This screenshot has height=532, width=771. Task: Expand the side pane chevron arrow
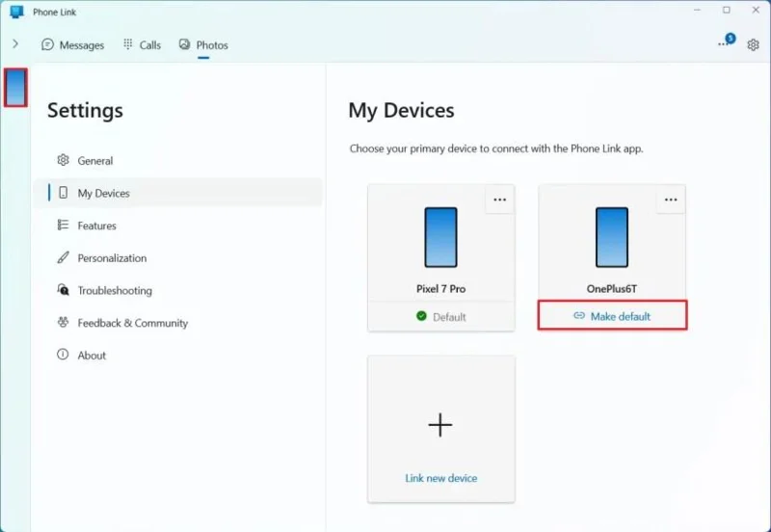point(15,44)
